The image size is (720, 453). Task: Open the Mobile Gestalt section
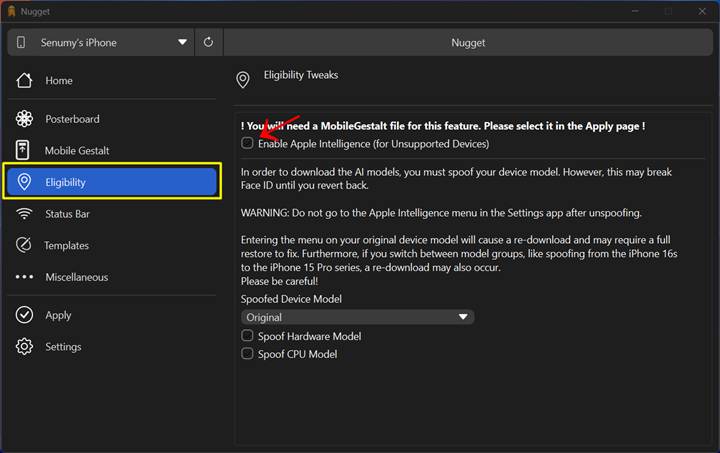coord(112,150)
